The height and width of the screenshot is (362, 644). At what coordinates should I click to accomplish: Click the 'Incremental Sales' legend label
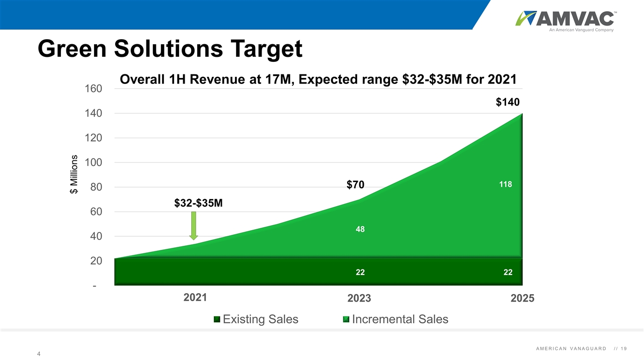click(400, 319)
